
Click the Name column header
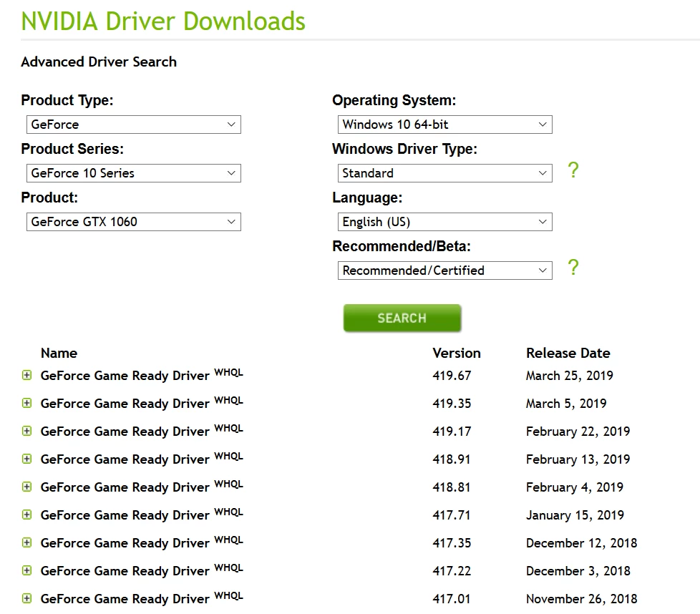pos(59,353)
